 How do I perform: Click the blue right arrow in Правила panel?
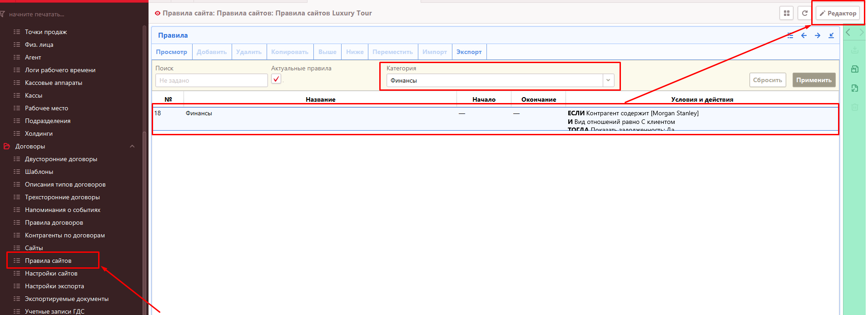(x=818, y=35)
